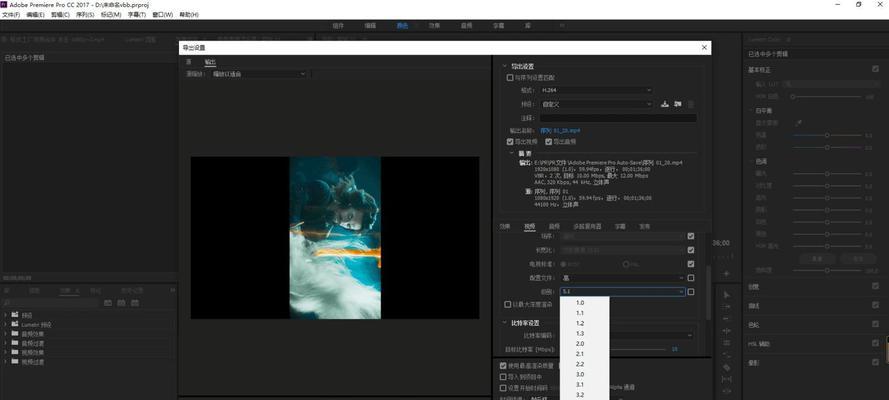Collapse the Summary section triangle

coord(512,154)
